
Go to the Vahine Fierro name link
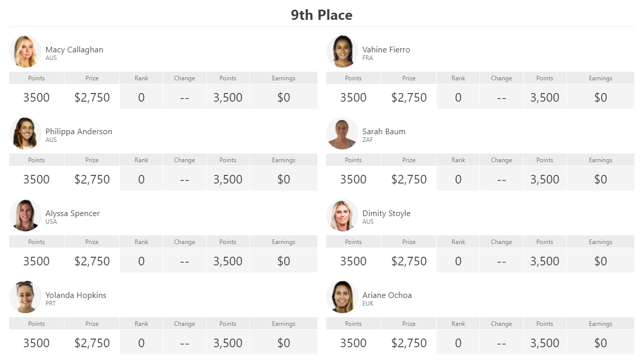click(x=386, y=49)
